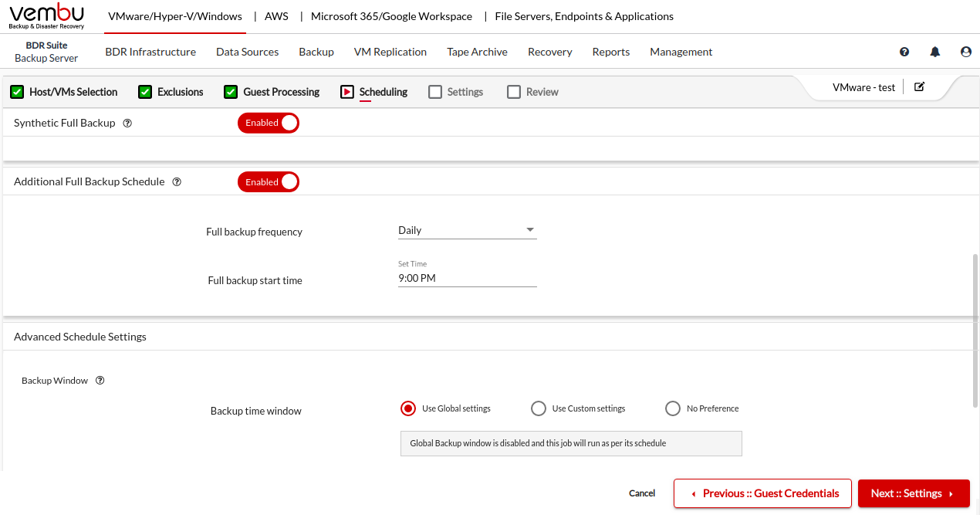The image size is (980, 515).
Task: Open the notifications bell icon
Action: tap(935, 52)
